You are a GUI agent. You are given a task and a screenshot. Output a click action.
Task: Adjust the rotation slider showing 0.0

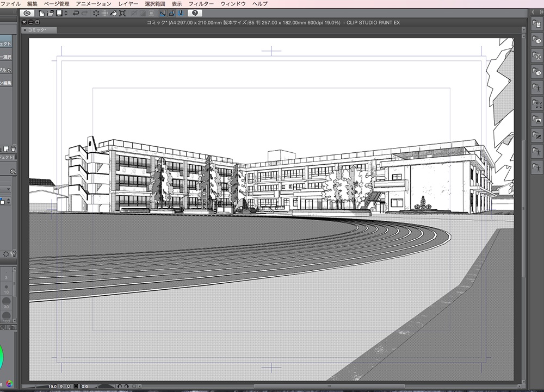98,386
